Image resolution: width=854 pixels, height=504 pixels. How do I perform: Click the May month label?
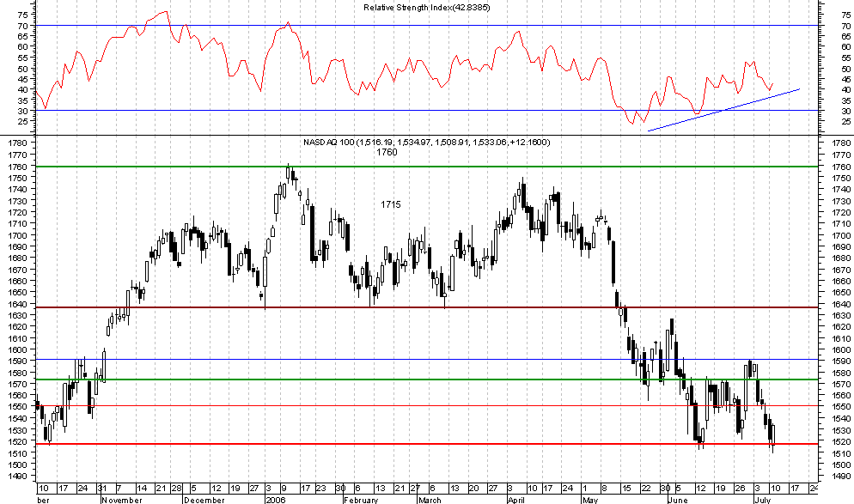pyautogui.click(x=590, y=500)
